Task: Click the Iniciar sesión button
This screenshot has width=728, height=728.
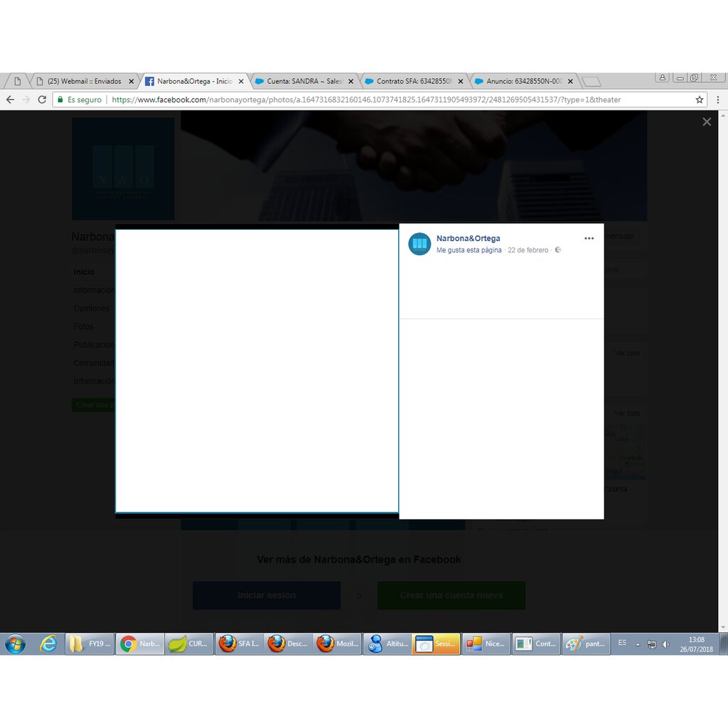Action: 267,595
